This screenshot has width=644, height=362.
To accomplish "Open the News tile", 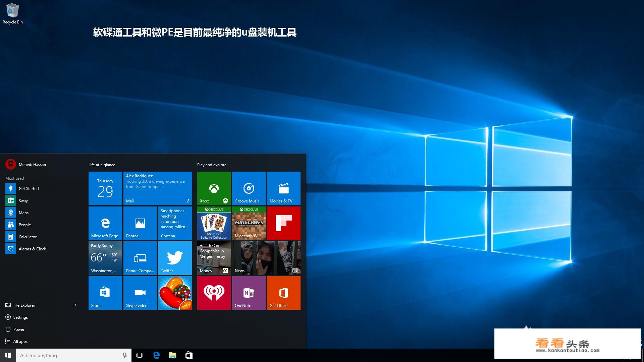I will point(266,258).
